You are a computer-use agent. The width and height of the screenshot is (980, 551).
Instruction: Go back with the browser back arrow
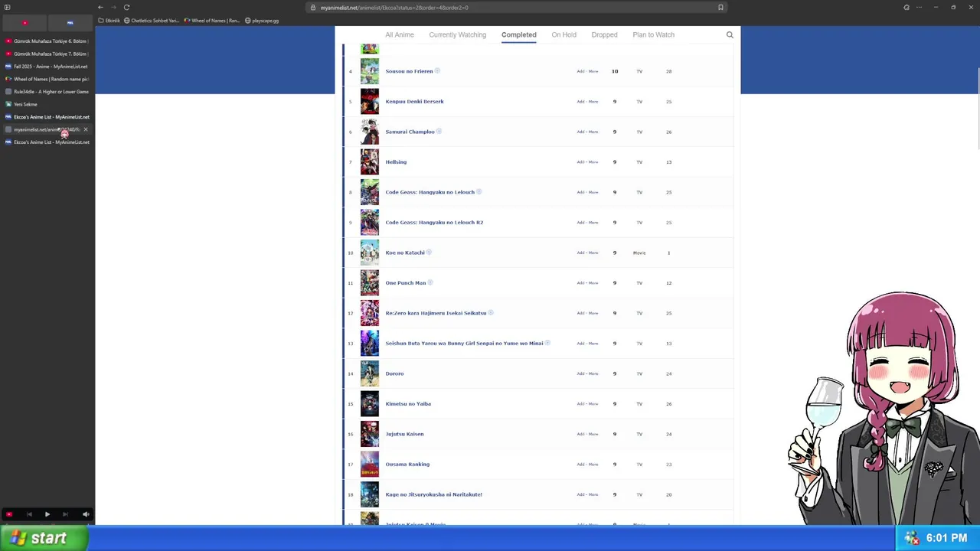point(100,8)
